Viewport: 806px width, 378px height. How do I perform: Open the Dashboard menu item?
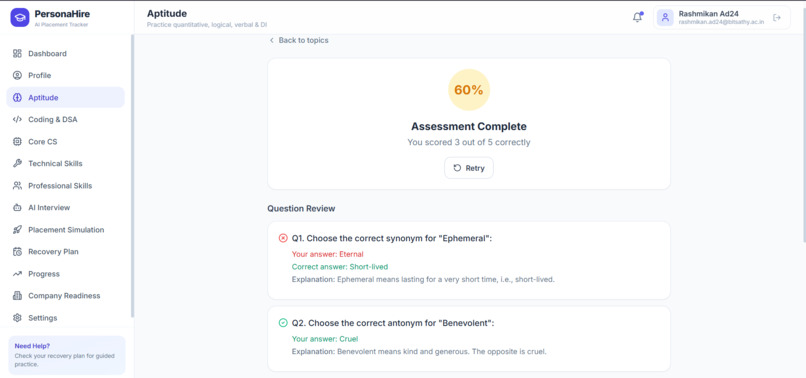pyautogui.click(x=65, y=53)
